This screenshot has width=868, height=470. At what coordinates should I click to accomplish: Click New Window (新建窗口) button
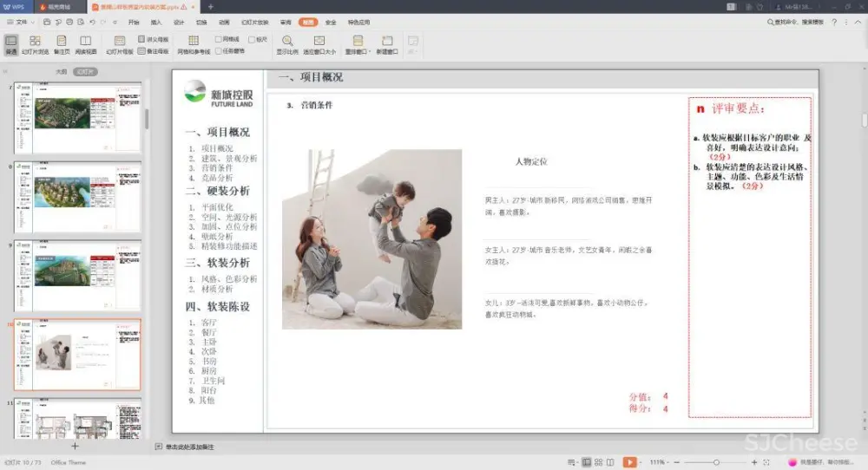[x=387, y=44]
